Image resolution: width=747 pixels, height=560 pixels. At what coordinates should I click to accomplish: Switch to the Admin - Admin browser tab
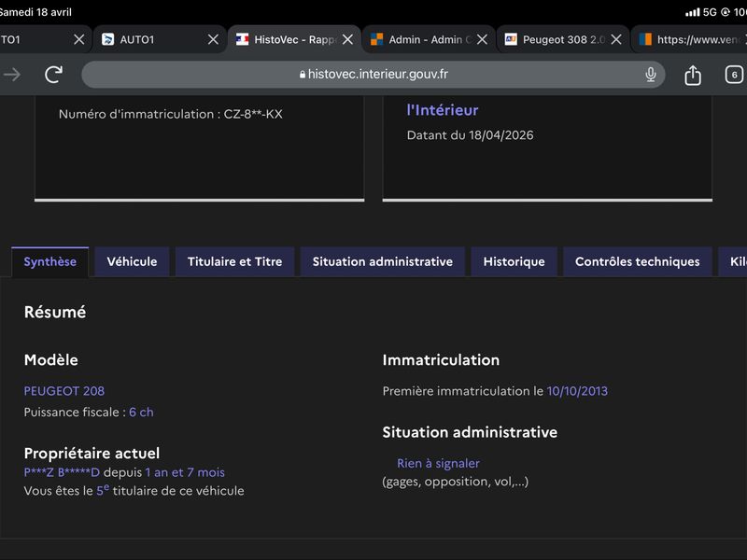click(x=422, y=39)
